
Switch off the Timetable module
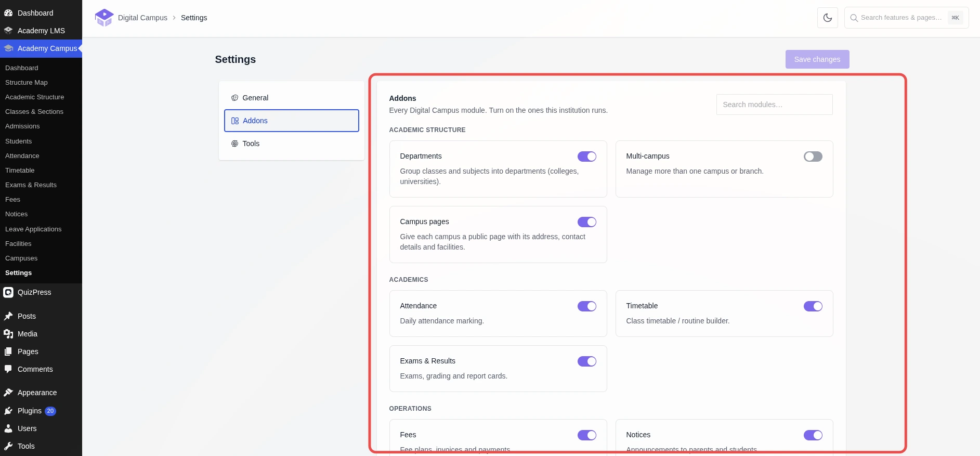pos(813,306)
